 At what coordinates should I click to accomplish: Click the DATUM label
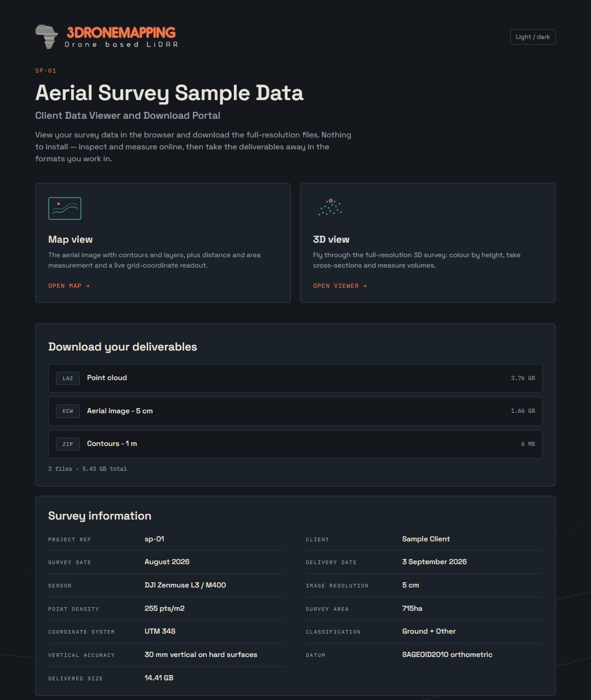pyautogui.click(x=315, y=655)
